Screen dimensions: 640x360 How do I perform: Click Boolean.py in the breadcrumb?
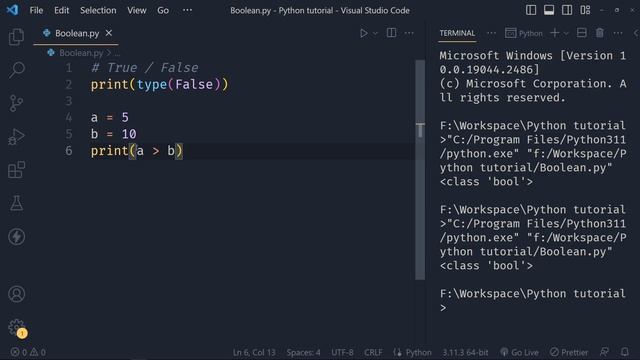pyautogui.click(x=81, y=53)
